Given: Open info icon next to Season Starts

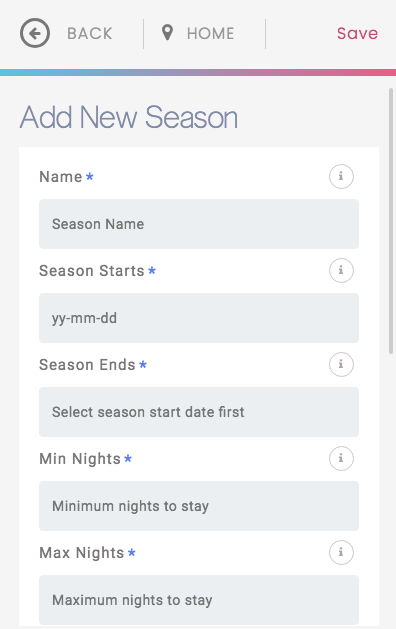Looking at the screenshot, I should click(341, 270).
